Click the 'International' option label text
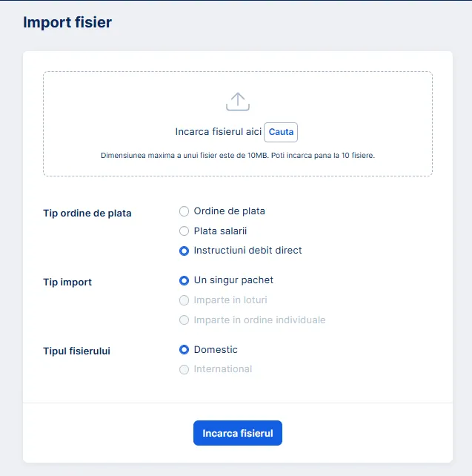This screenshot has width=472, height=476. click(x=223, y=369)
